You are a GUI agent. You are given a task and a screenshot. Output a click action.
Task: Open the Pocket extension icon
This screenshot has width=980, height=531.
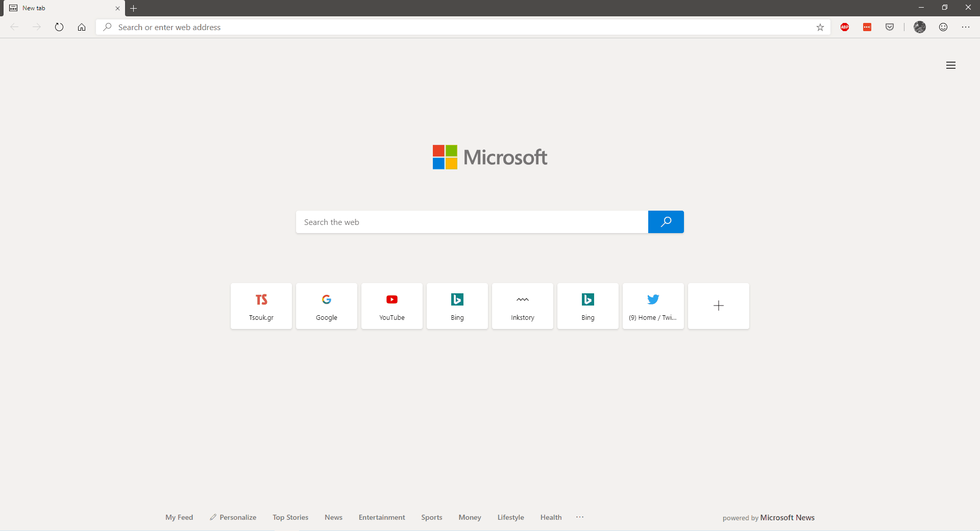(890, 27)
